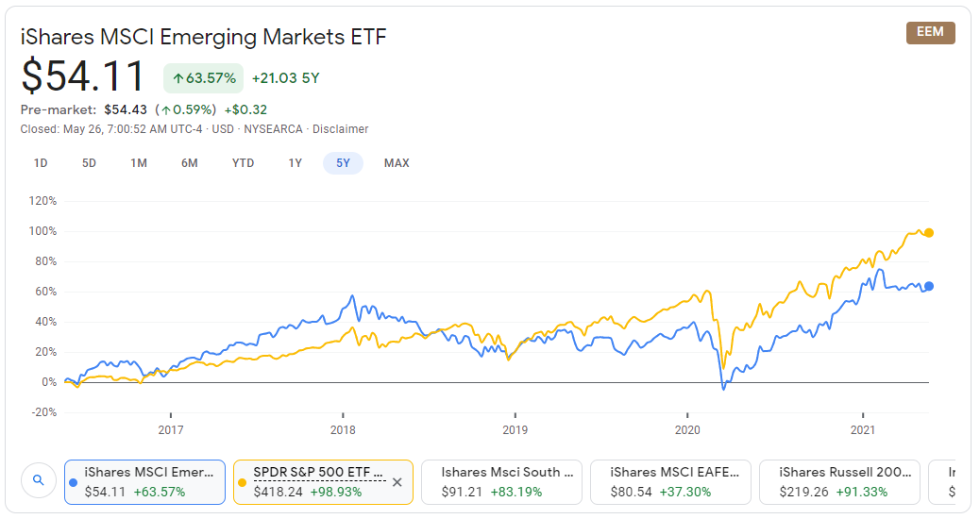Click the 0% y-axis label
The width and height of the screenshot is (980, 519).
pos(49,382)
